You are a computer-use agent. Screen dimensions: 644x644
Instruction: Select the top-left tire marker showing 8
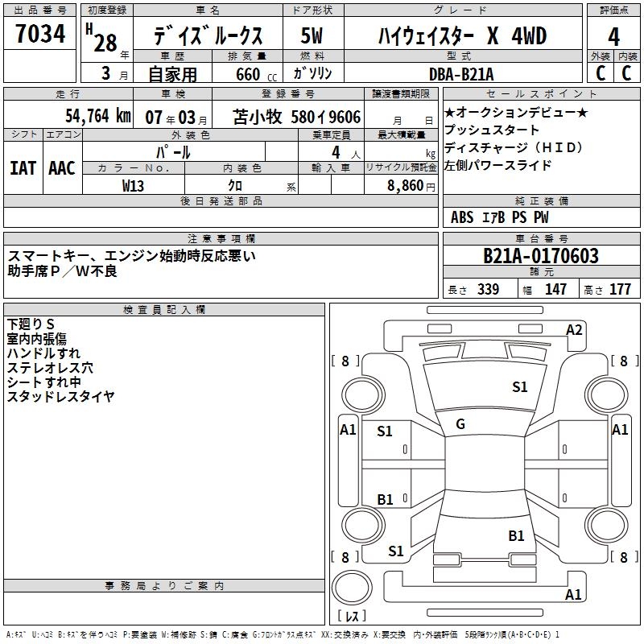[x=345, y=361]
